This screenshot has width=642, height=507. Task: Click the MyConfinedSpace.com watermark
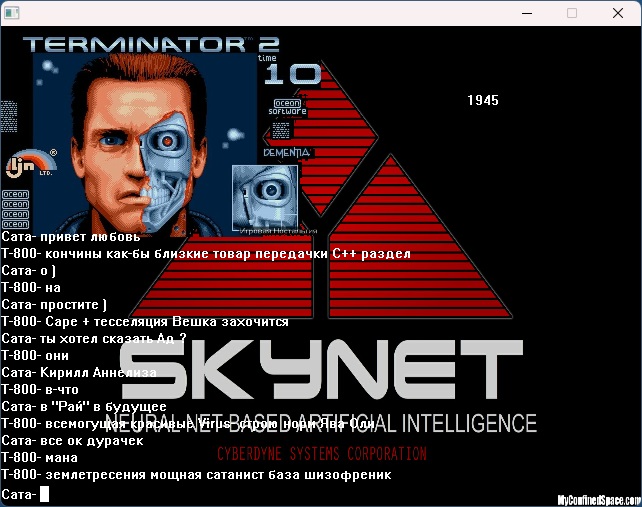click(599, 500)
